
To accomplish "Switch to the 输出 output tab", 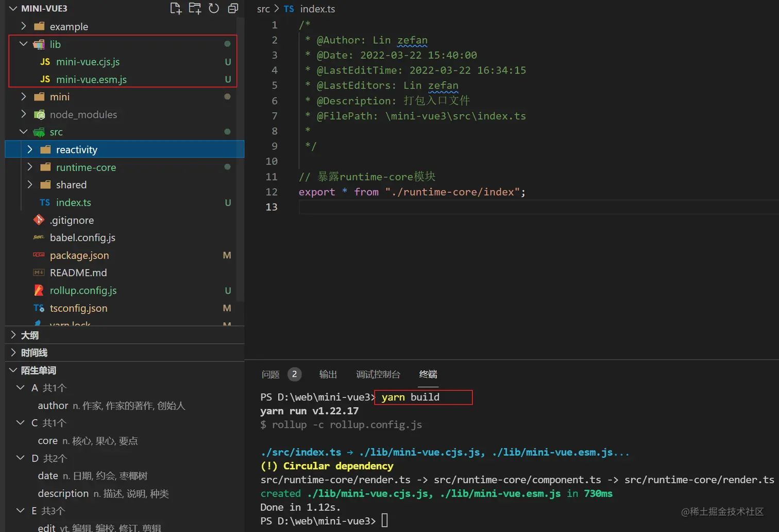I will (328, 374).
